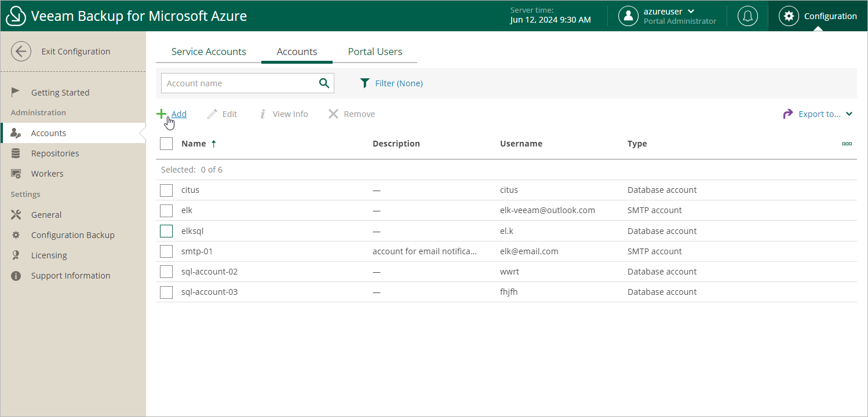Check the elk account checkbox
The height and width of the screenshot is (417, 868).
pyautogui.click(x=166, y=210)
